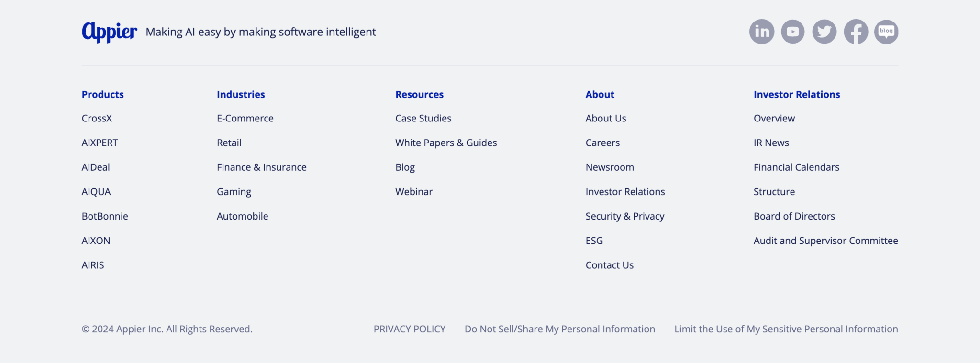Open the Facebook page icon
The height and width of the screenshot is (363, 980).
point(856,32)
